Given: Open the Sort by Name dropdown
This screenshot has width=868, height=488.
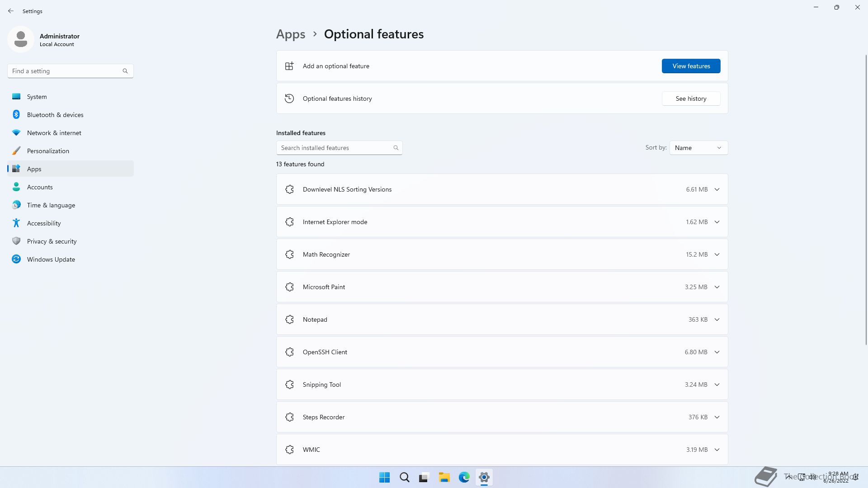Looking at the screenshot, I should [698, 148].
